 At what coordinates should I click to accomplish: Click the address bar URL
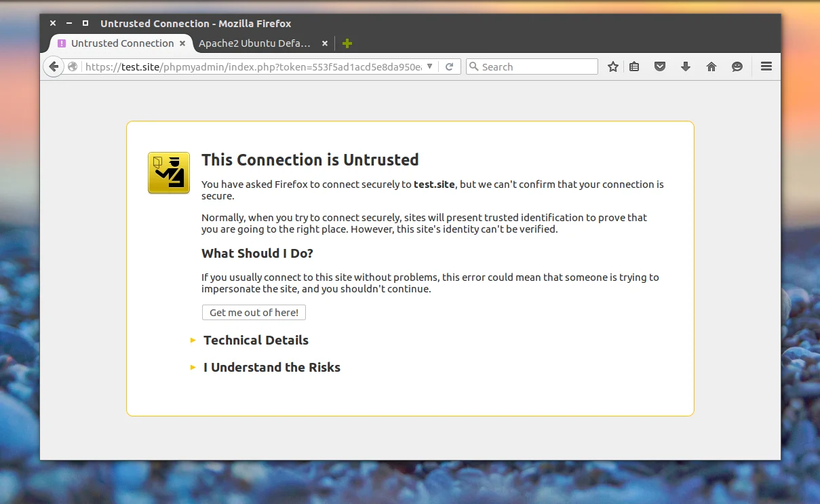point(254,66)
